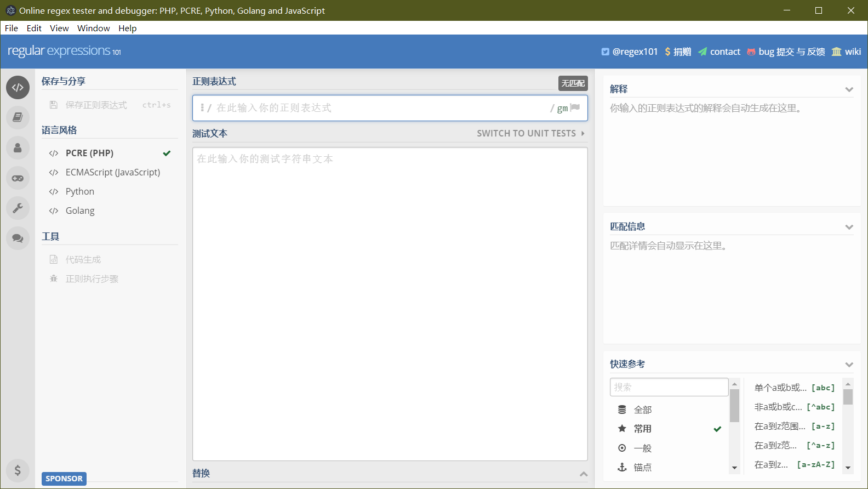The width and height of the screenshot is (868, 489).
Task: Open the Edit menu
Action: point(34,28)
